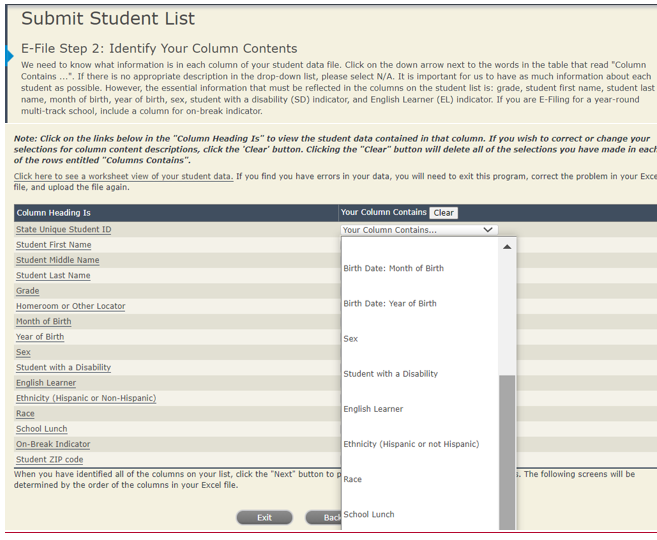Click 'Click here to see a worksheet' link
This screenshot has width=657, height=540.
[x=123, y=176]
